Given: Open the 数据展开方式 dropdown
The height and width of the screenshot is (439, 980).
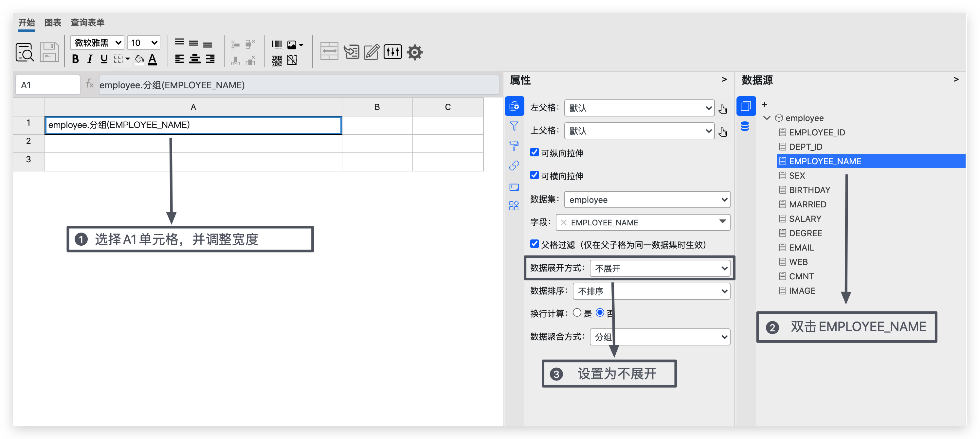Looking at the screenshot, I should point(660,268).
